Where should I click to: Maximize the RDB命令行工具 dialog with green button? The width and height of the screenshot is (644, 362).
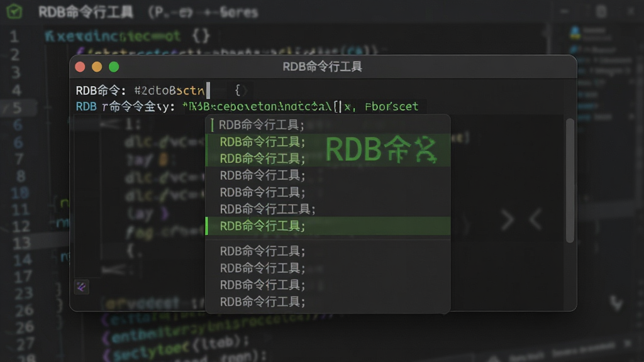114,67
